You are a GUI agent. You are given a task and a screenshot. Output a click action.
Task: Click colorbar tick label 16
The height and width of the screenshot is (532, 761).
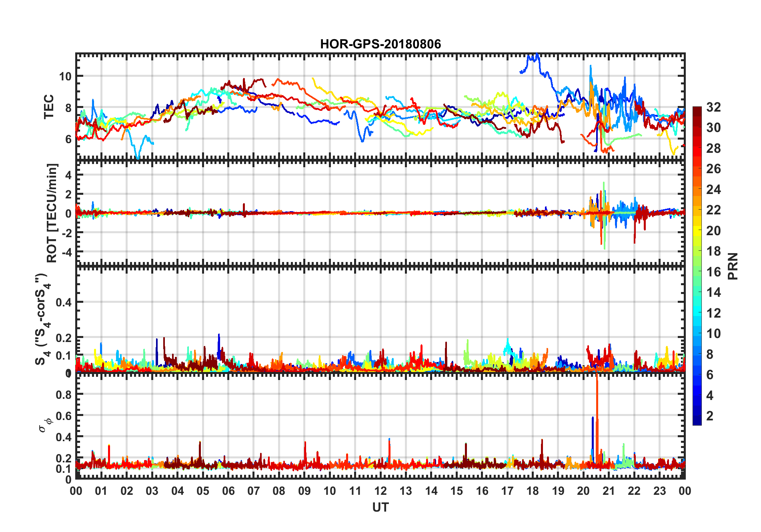(x=713, y=272)
